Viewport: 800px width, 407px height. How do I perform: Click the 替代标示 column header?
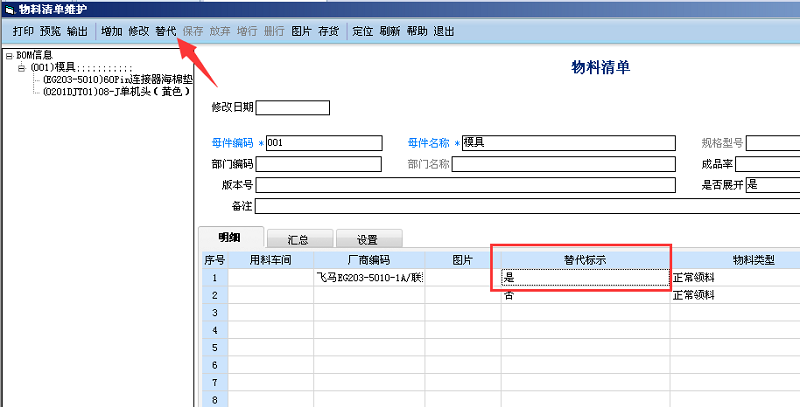[585, 260]
